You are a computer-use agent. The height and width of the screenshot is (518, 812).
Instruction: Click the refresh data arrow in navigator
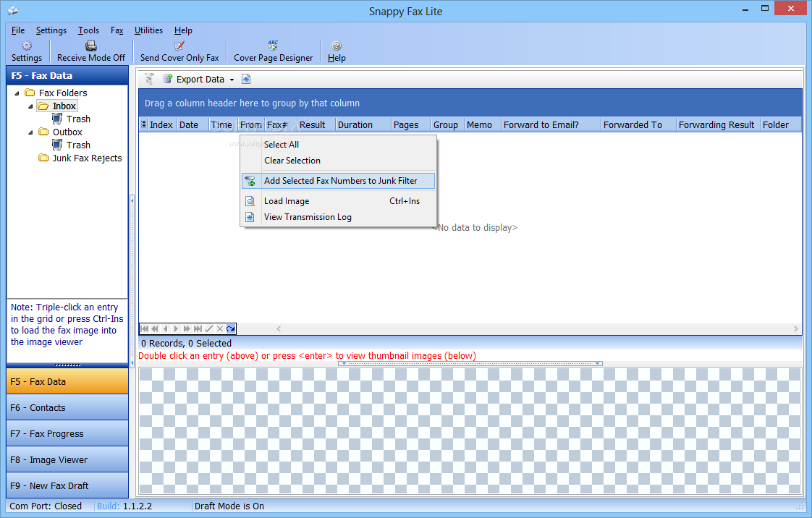[231, 328]
